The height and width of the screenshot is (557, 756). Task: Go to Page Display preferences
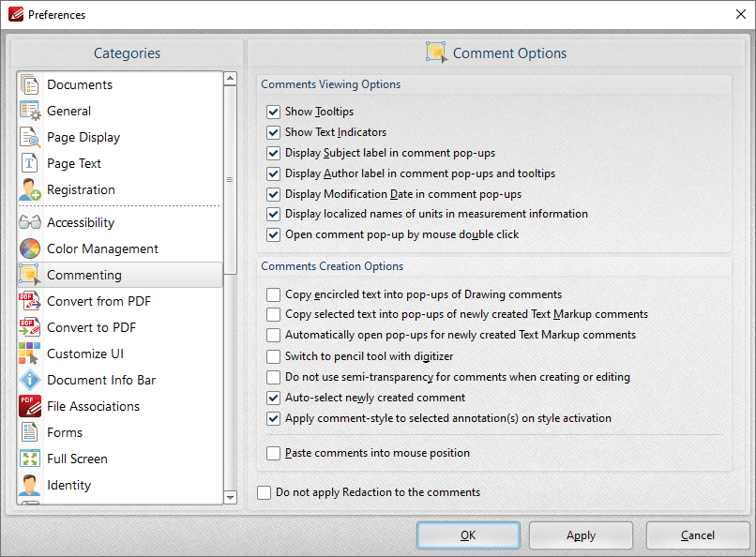coord(120,137)
